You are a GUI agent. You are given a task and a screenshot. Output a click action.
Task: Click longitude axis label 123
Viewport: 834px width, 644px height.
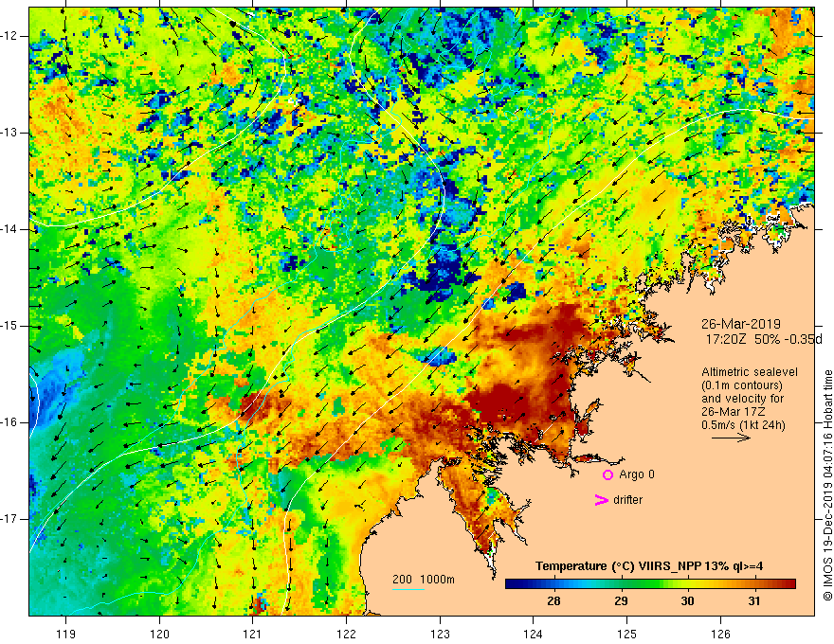[x=440, y=634]
